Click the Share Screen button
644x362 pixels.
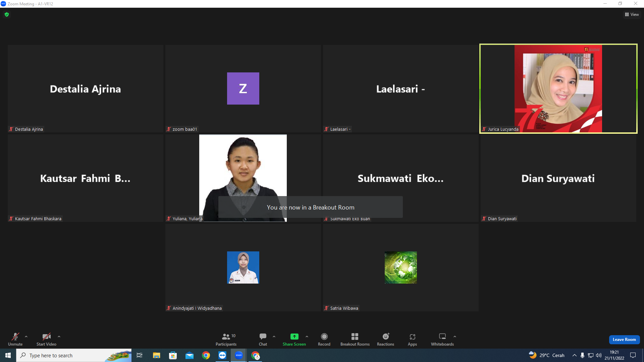tap(294, 339)
